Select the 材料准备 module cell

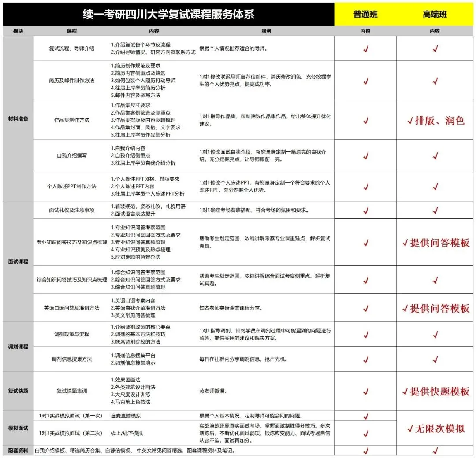pyautogui.click(x=18, y=118)
